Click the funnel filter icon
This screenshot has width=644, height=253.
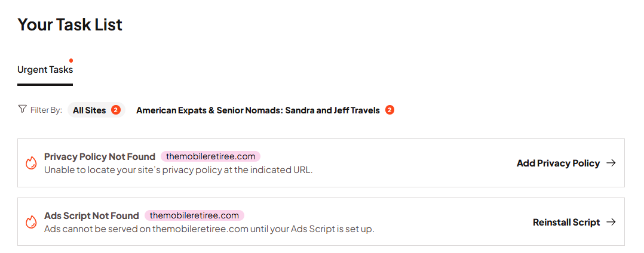[x=22, y=109]
